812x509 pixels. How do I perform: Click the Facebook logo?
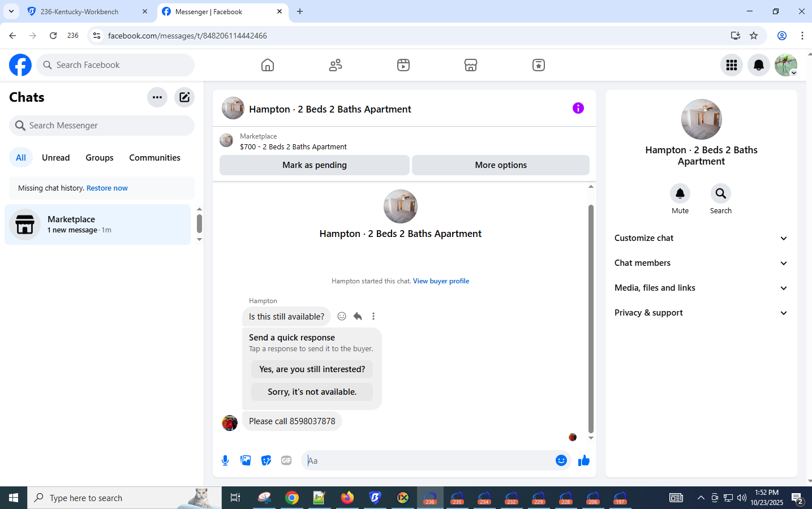click(x=20, y=65)
